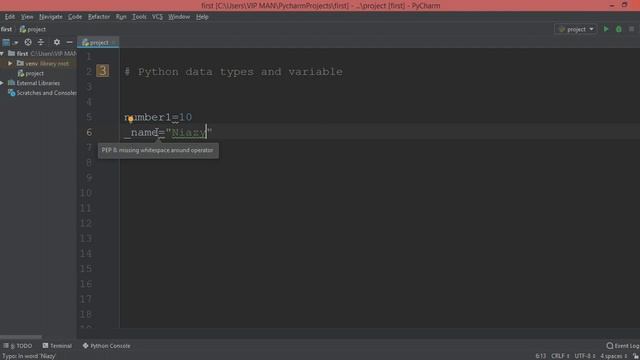Click line number 10 in the gutter

coord(86,193)
